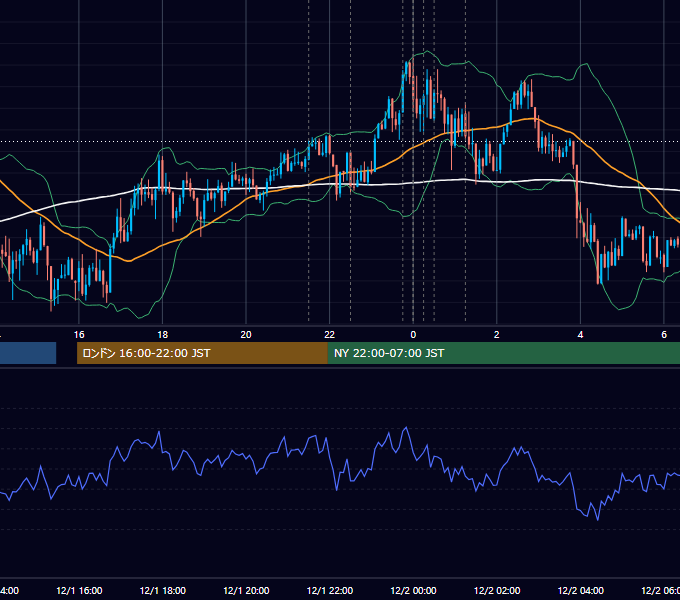This screenshot has height=600, width=680.
Task: Click the 16 hour label on price chart axis
Action: click(79, 335)
